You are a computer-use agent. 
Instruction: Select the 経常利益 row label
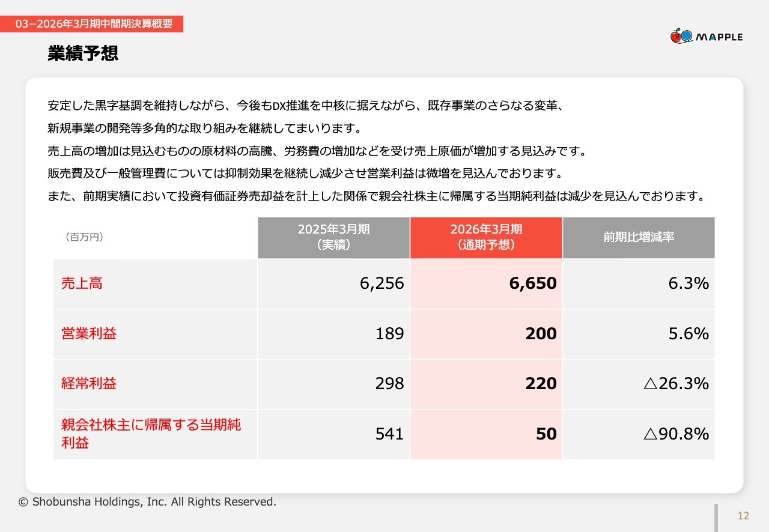pos(89,384)
